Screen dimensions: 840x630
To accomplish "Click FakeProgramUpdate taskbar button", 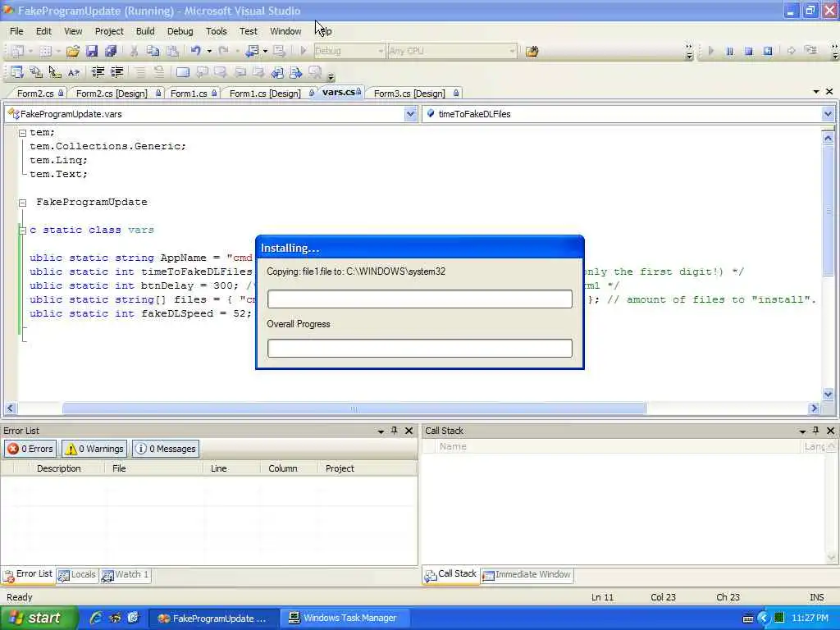I will click(213, 619).
